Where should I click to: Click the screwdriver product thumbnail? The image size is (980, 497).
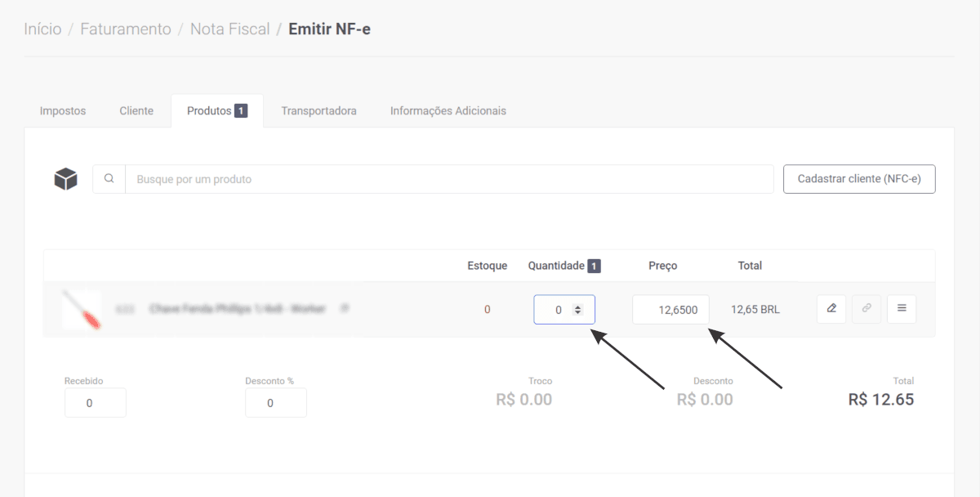[x=82, y=310]
